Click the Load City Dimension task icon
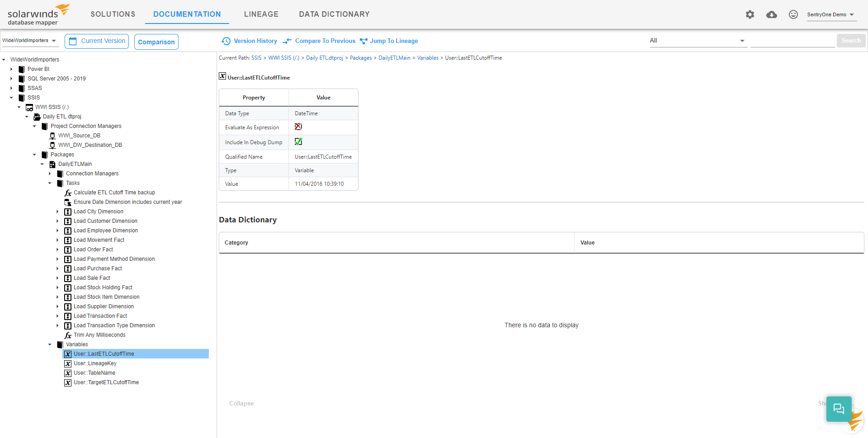This screenshot has height=438, width=868. [68, 212]
